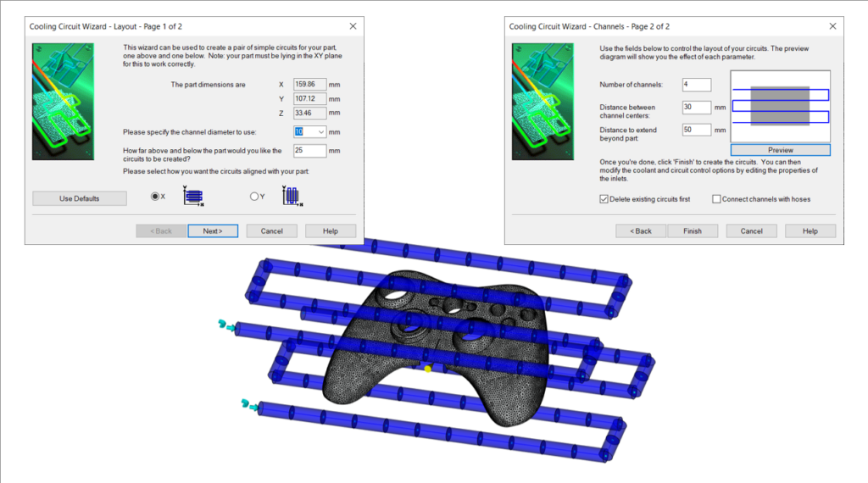Close the Channels Page 2 wizard dialog
The height and width of the screenshot is (483, 868).
(832, 26)
